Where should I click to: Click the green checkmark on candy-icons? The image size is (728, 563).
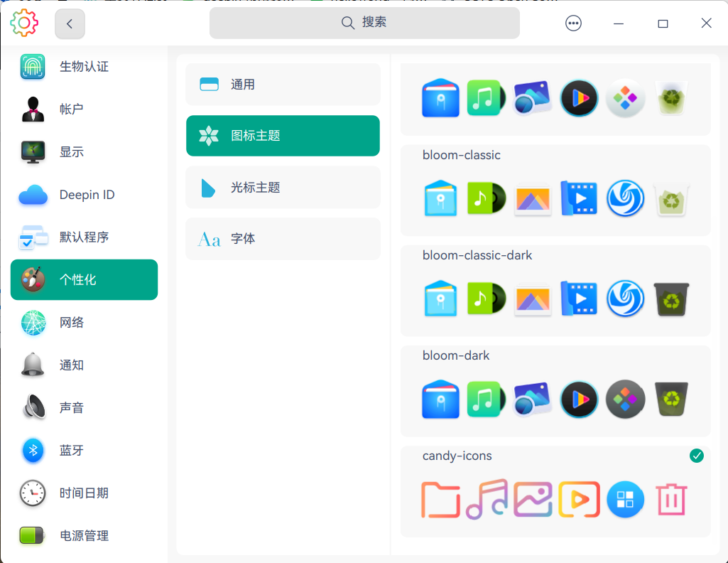(x=697, y=456)
